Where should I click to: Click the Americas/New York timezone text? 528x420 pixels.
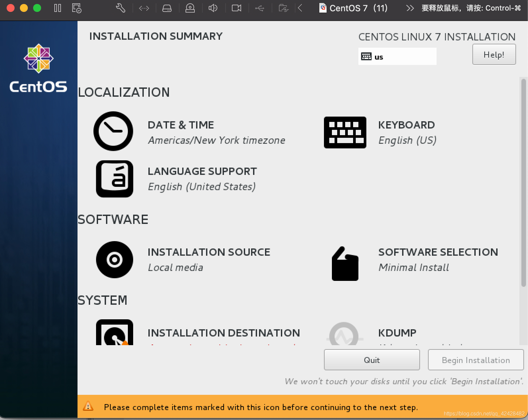(x=216, y=140)
